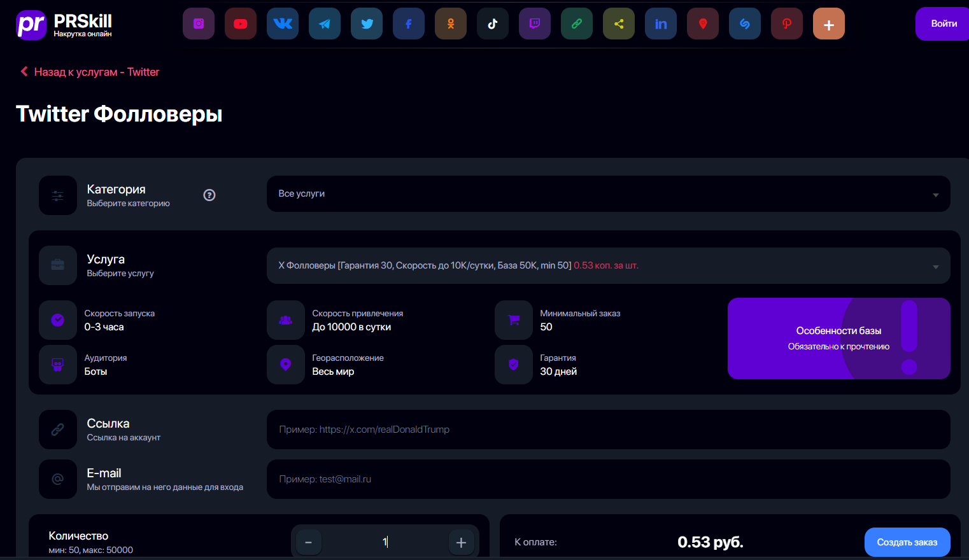Screen dimensions: 969x560
Task: Open the Особенности базы banner
Action: click(x=839, y=339)
